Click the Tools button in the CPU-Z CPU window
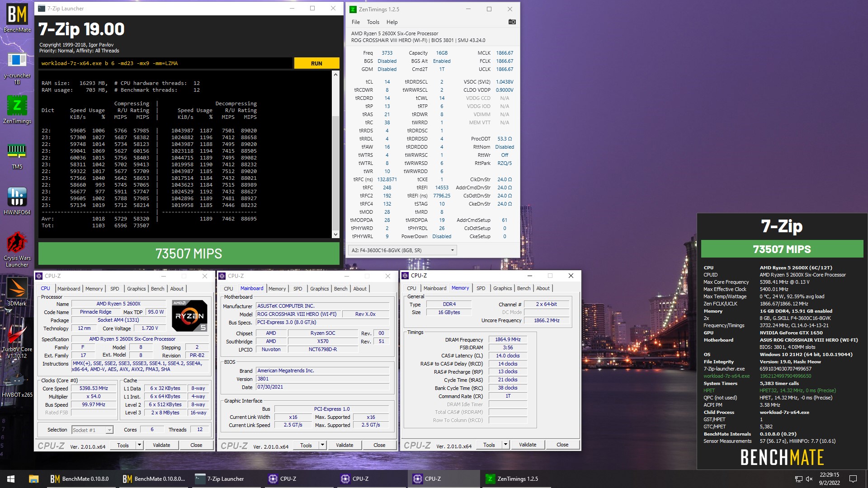The image size is (868, 488). [123, 445]
